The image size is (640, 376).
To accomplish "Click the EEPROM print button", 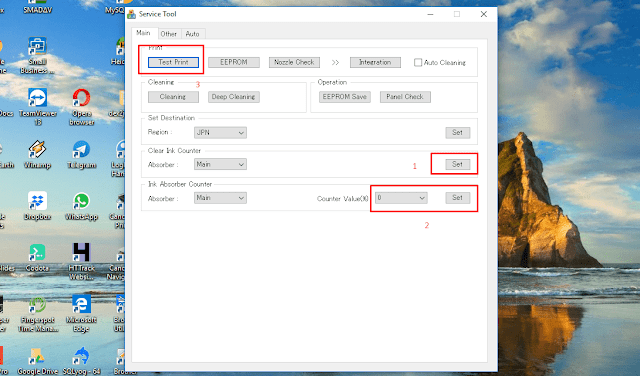I will 234,62.
